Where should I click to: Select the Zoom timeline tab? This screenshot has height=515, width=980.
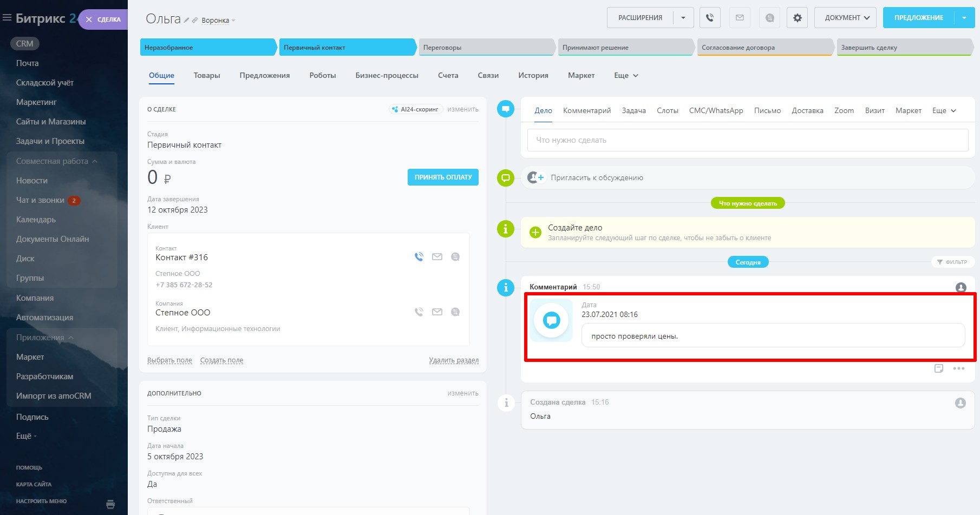point(844,111)
